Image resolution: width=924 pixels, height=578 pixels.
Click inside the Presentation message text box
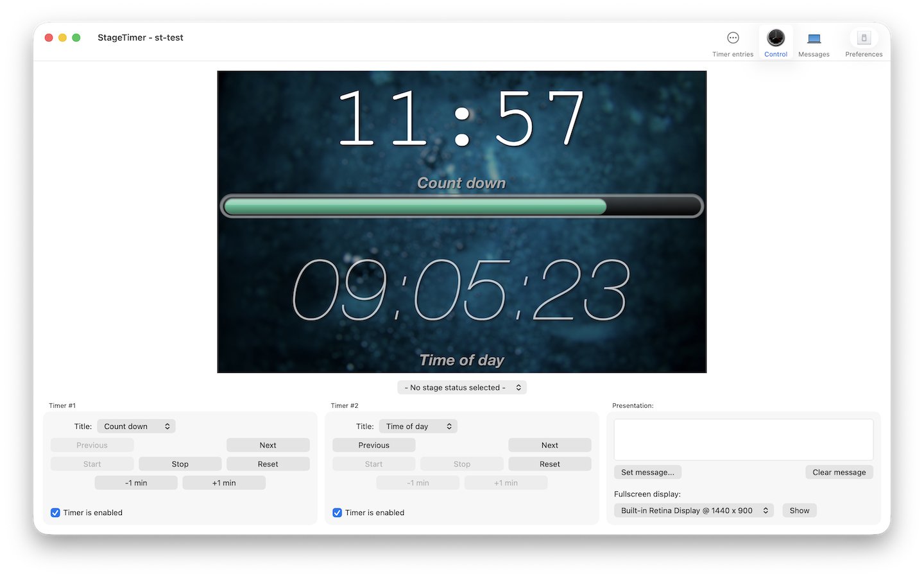coord(744,439)
